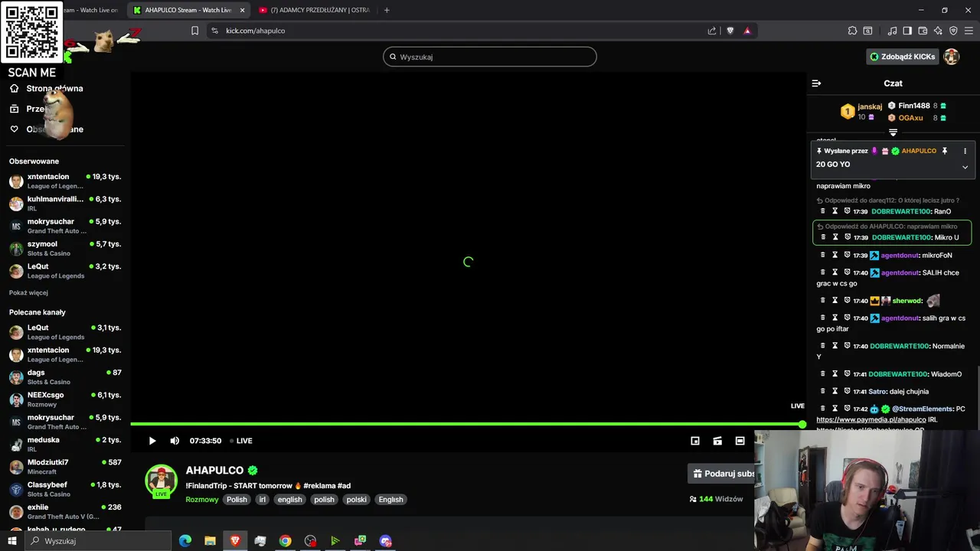Open recommended channel Mlodziutki7
This screenshot has width=980, height=551.
pos(65,467)
